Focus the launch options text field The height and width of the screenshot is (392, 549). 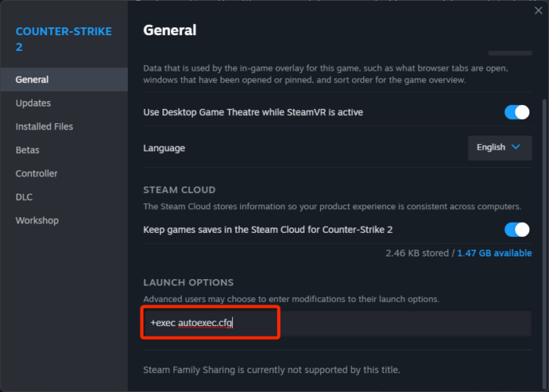[337, 323]
